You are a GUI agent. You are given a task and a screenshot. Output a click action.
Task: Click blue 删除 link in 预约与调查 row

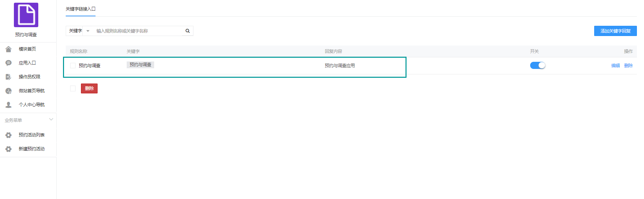click(x=628, y=66)
